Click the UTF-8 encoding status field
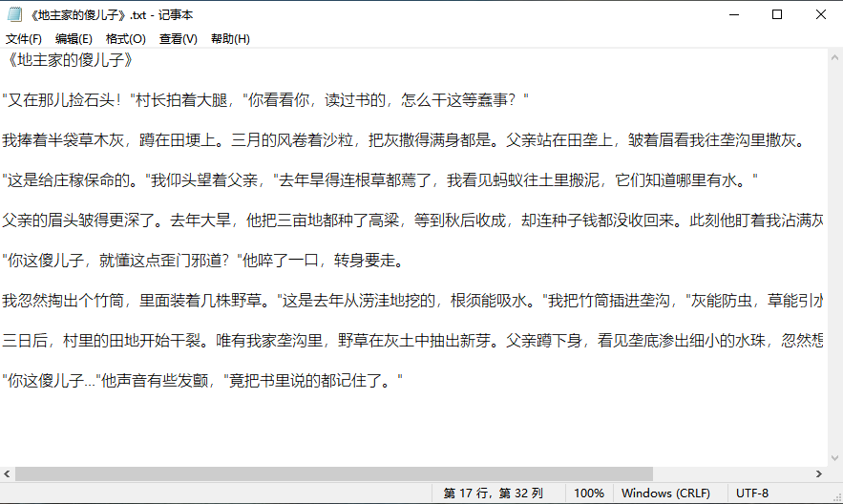Viewport: 843px width, 504px height. click(x=752, y=493)
